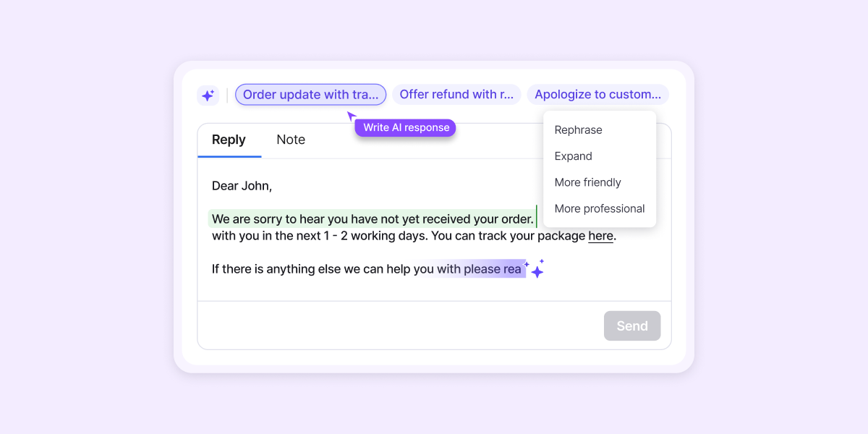868x434 pixels.
Task: Switch to the Note tab
Action: click(291, 140)
